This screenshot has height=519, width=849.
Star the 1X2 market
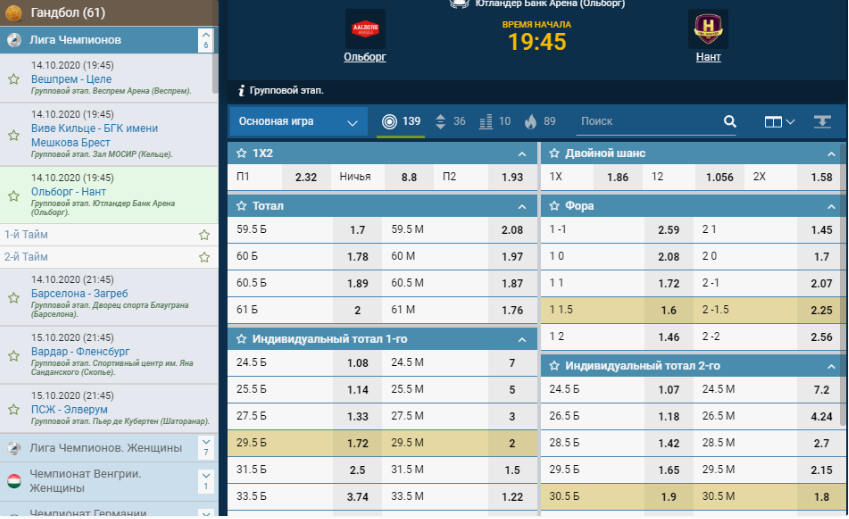pos(241,153)
